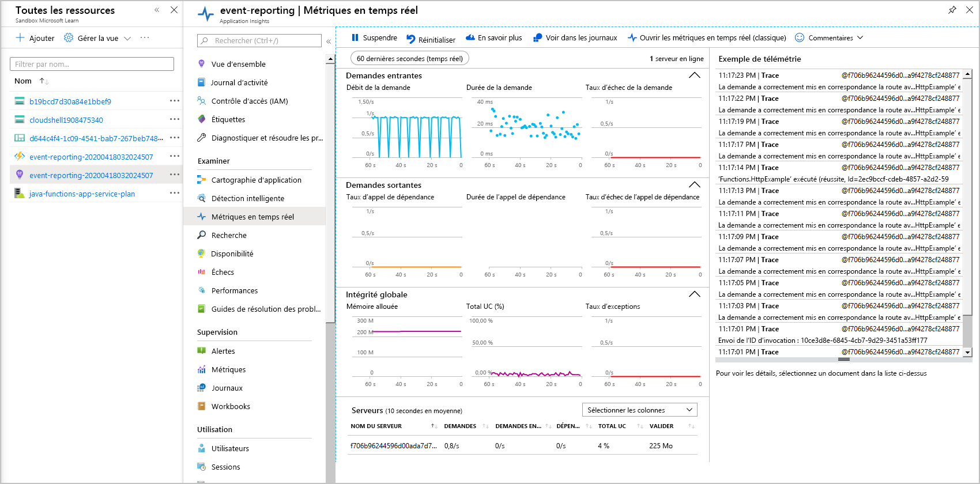Pin the blade with pin icon
980x484 pixels.
click(952, 10)
